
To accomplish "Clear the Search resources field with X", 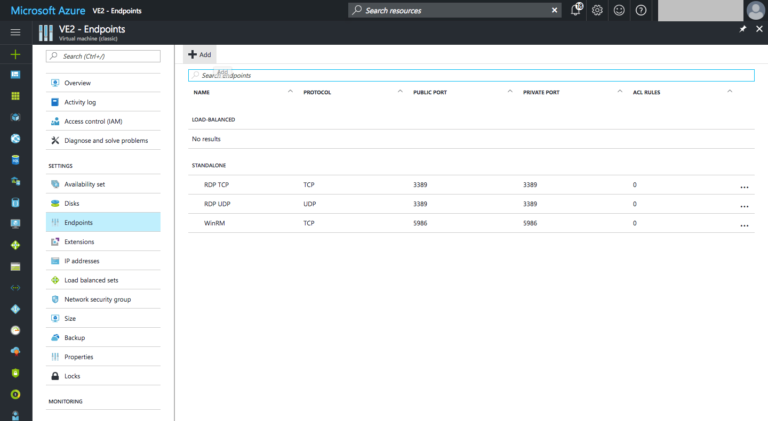I will [554, 10].
